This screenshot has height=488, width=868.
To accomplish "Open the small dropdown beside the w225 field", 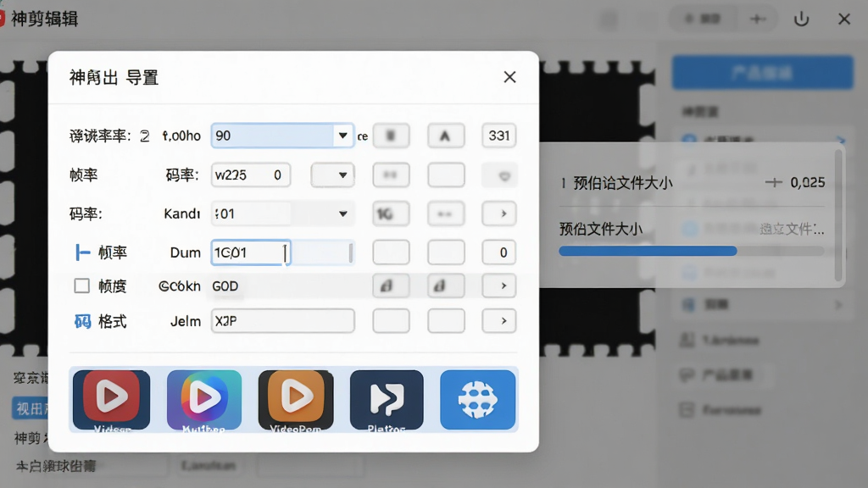I will [332, 175].
